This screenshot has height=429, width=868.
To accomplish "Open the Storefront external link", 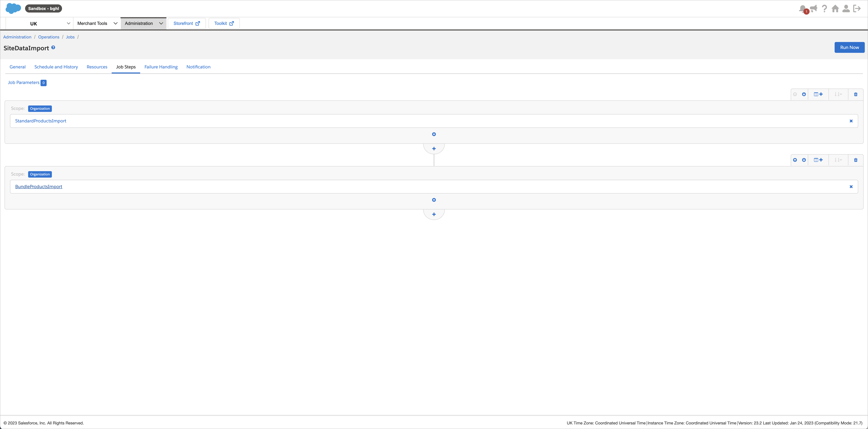I will point(187,23).
